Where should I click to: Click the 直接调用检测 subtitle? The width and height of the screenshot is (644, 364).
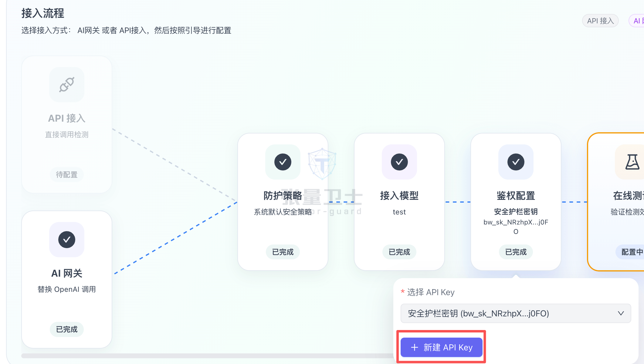click(x=67, y=135)
